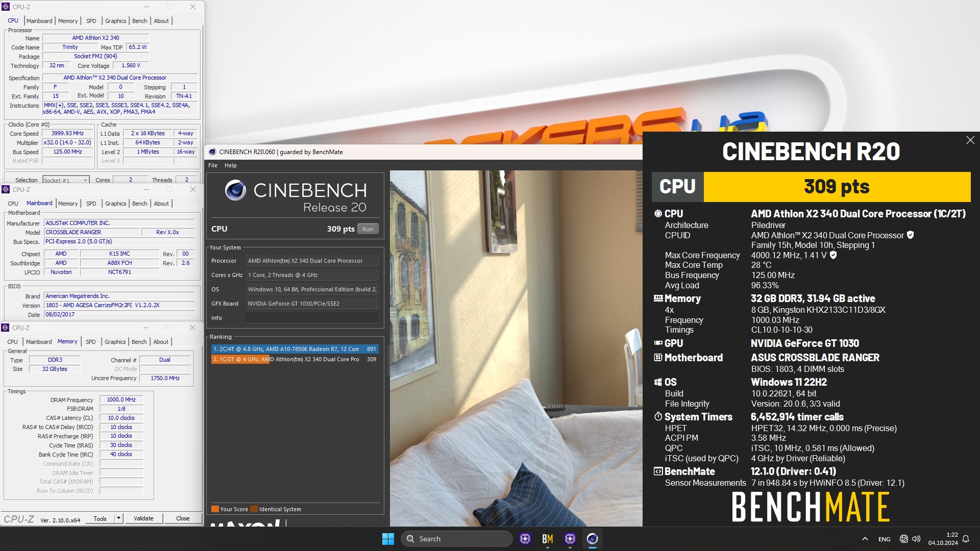
Task: Click the x32.0 multiplier value
Action: pyautogui.click(x=67, y=142)
